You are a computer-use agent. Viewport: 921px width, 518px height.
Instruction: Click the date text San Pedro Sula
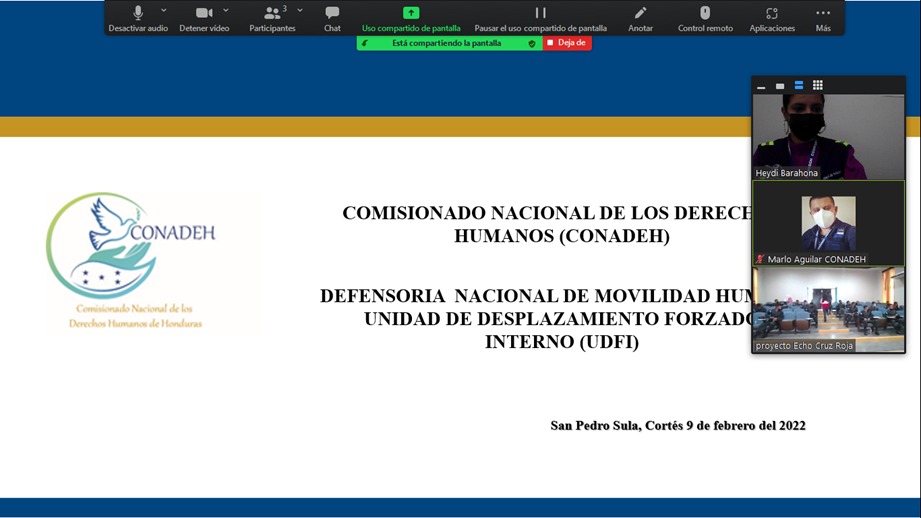[x=678, y=426]
